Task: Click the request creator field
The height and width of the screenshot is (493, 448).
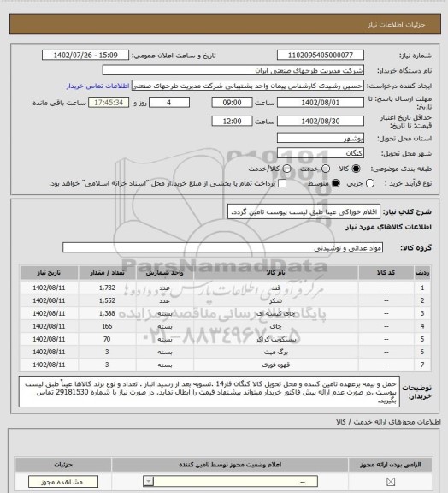Action: point(248,86)
